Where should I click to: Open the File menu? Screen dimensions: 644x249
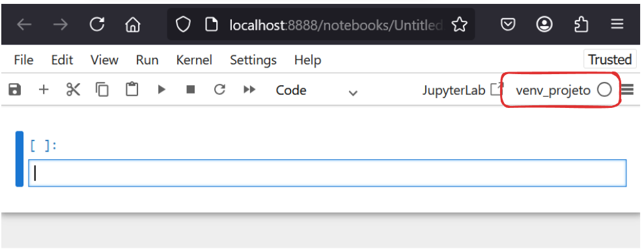click(23, 60)
